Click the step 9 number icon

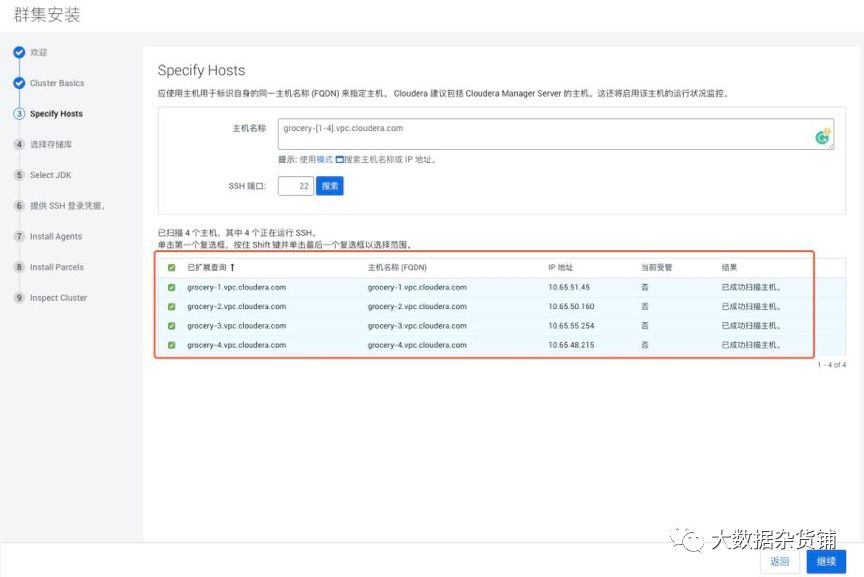pyautogui.click(x=19, y=298)
